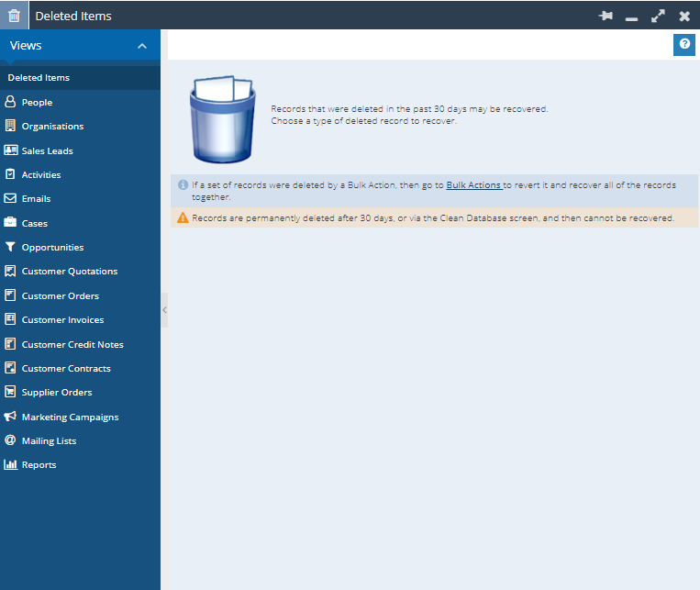The image size is (700, 590).
Task: Click the Supplier Orders cart icon
Action: coord(10,392)
